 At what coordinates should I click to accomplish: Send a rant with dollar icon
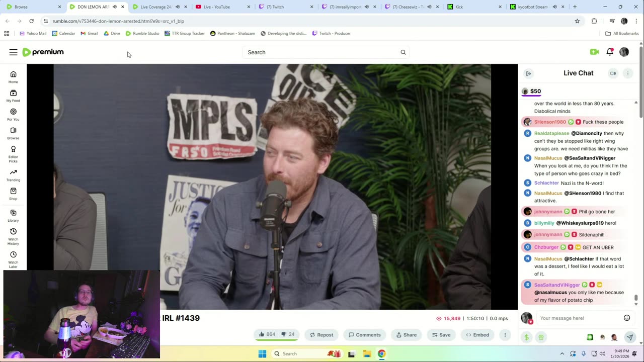click(527, 337)
